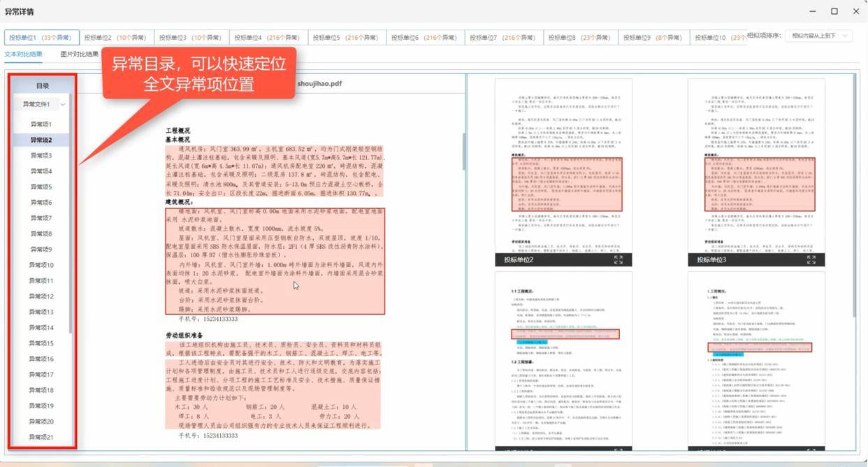Expand the 投标单位2 preview to fullscreen
Viewport: 868px width, 467px height.
[618, 259]
